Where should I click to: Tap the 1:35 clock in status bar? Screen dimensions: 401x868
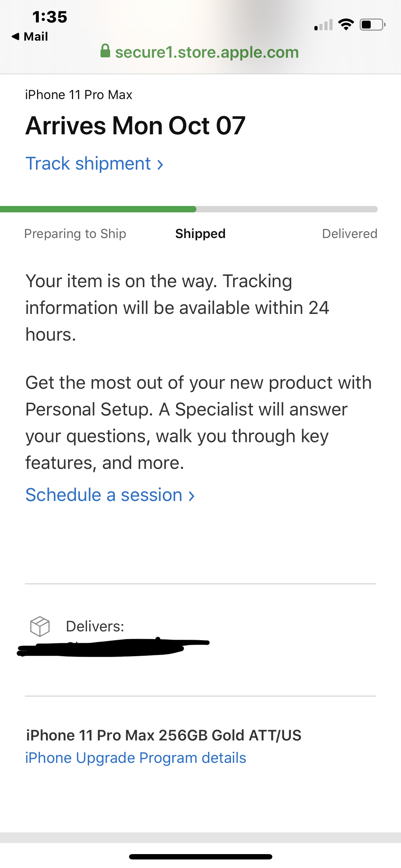[50, 17]
